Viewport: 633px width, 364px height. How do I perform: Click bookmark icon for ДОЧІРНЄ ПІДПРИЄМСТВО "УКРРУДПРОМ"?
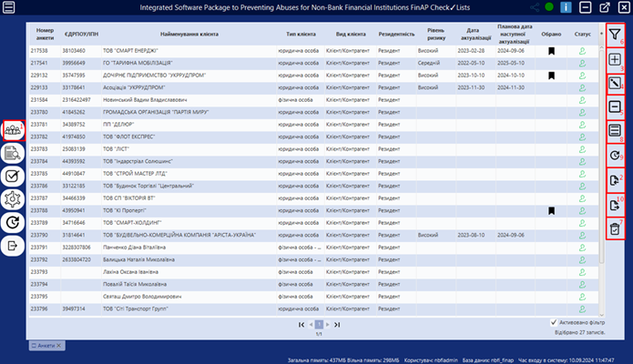(551, 76)
